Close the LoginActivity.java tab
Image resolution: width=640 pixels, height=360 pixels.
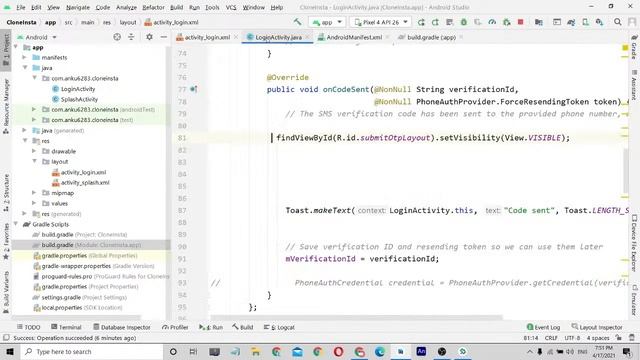click(x=307, y=37)
